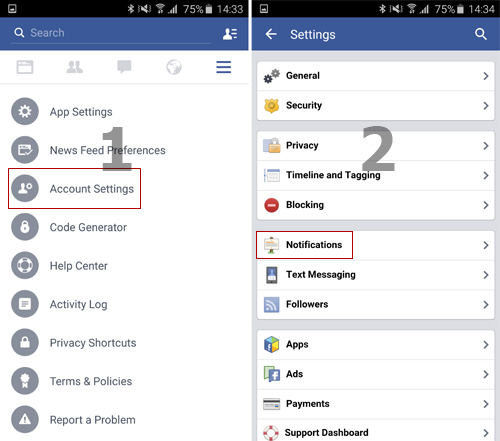Open News Feed Preferences
The width and height of the screenshot is (500, 441).
click(x=107, y=150)
